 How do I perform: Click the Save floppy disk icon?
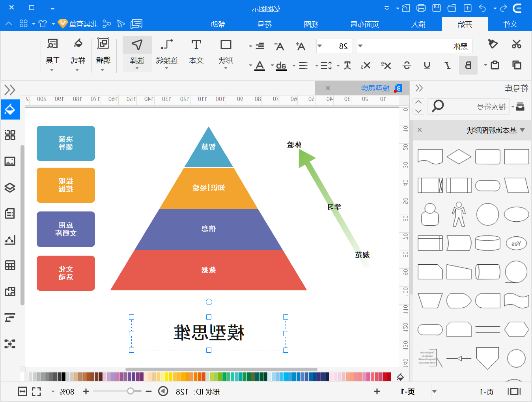(x=437, y=8)
